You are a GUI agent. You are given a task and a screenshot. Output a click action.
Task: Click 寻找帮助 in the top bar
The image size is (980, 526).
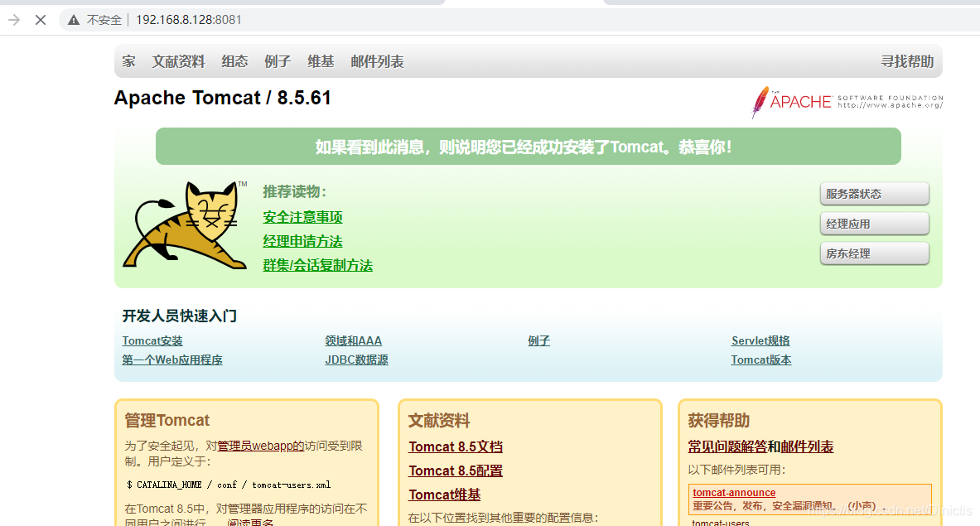pos(907,61)
